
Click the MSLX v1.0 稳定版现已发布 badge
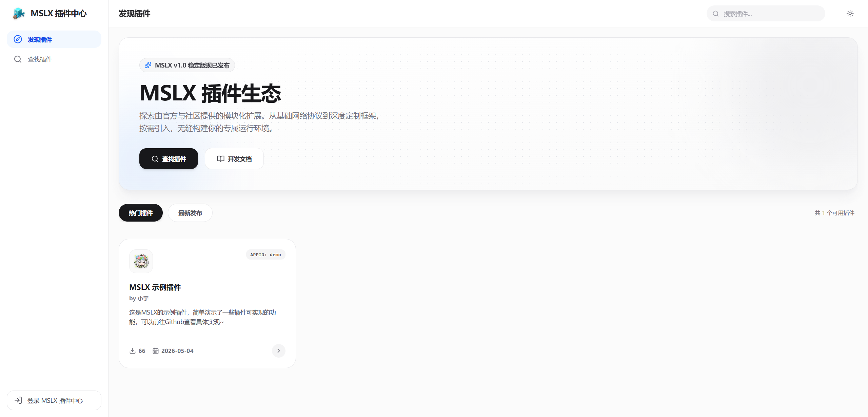187,65
